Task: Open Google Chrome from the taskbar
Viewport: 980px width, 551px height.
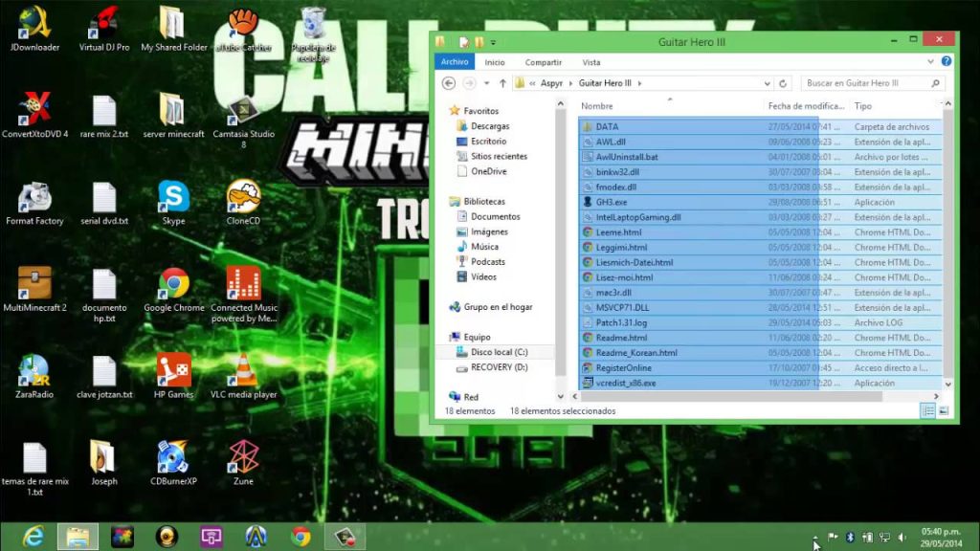Action: coord(301,537)
